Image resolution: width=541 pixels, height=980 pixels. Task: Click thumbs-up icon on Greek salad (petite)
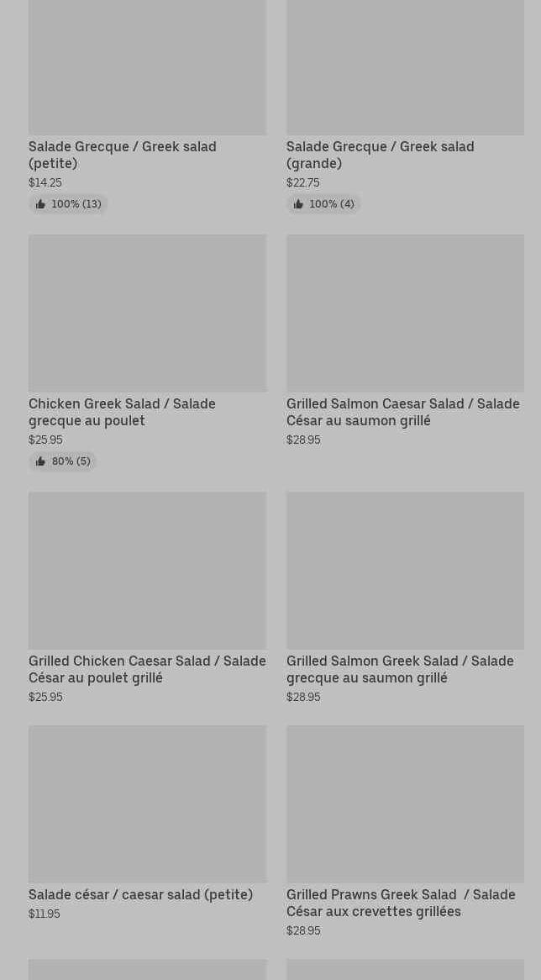(40, 204)
